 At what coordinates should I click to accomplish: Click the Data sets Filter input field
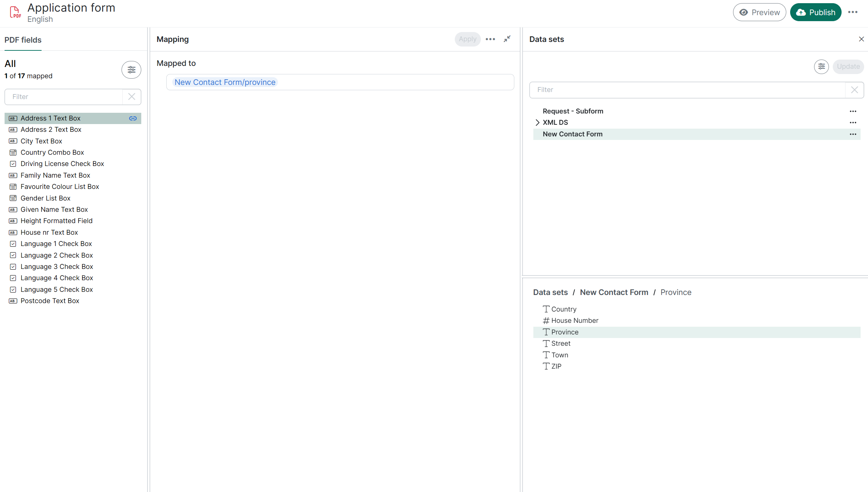point(687,90)
